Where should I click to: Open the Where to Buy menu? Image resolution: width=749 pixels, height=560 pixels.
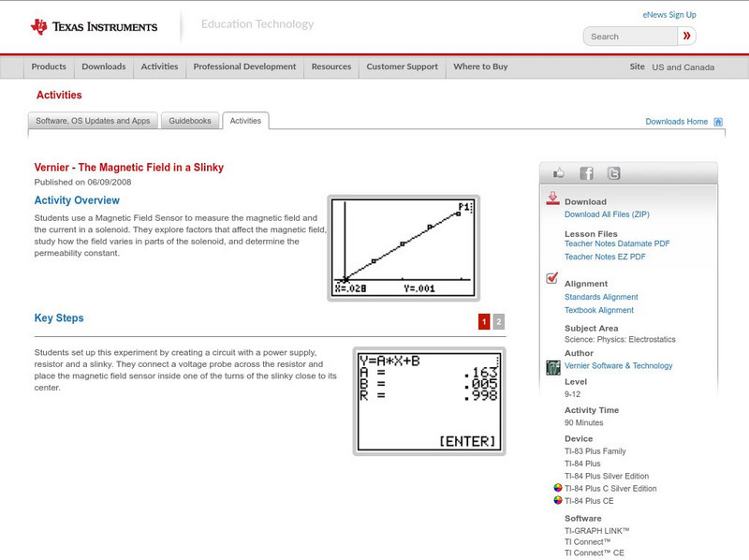tap(479, 66)
